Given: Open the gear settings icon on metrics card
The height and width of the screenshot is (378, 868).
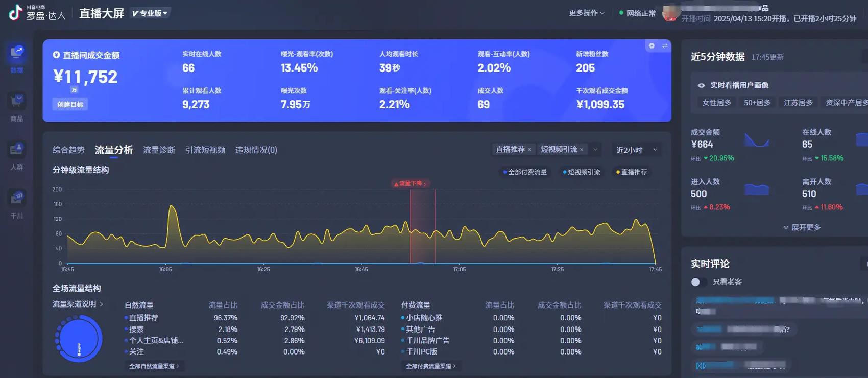Looking at the screenshot, I should point(652,46).
